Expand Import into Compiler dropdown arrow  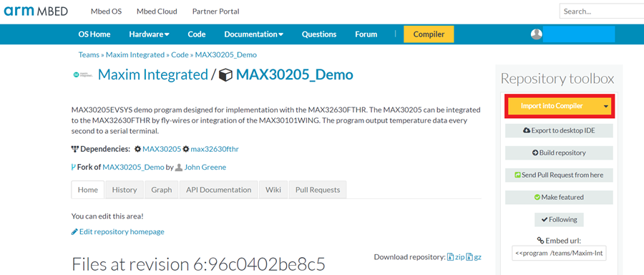click(606, 106)
